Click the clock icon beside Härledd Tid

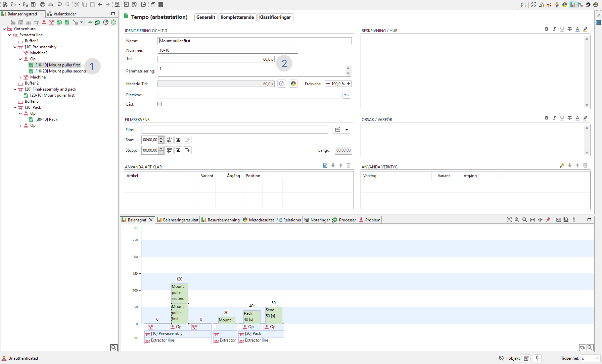click(x=282, y=84)
